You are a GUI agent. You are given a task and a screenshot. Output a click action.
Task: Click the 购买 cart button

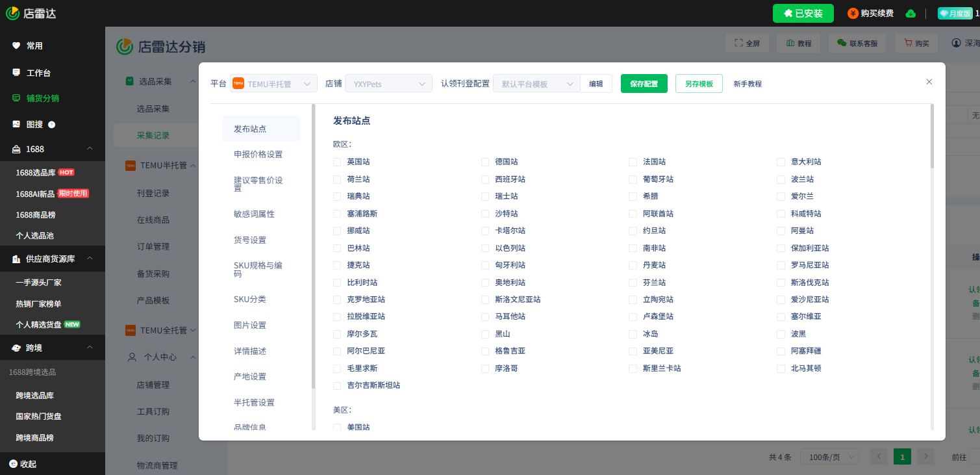coord(916,44)
